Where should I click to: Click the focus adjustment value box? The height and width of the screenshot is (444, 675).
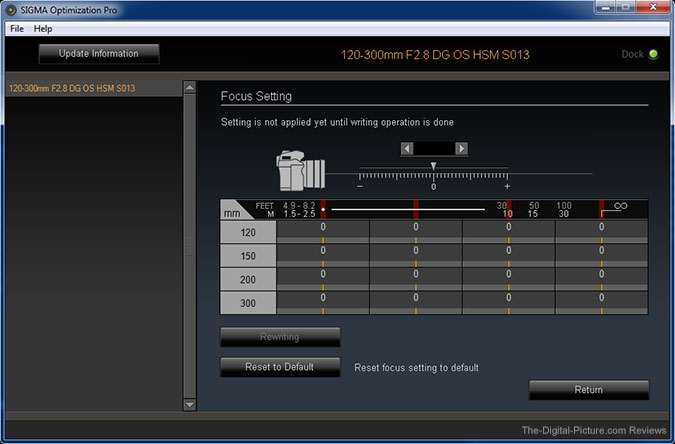tap(434, 149)
